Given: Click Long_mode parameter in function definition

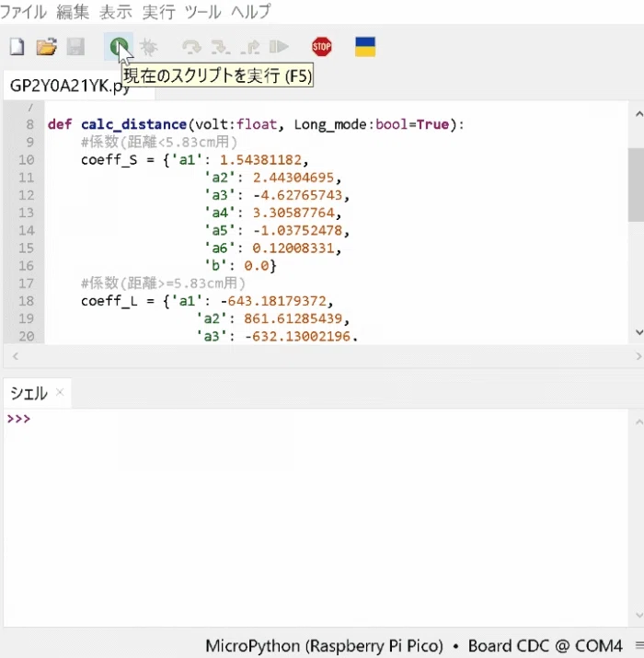Looking at the screenshot, I should pos(329,124).
